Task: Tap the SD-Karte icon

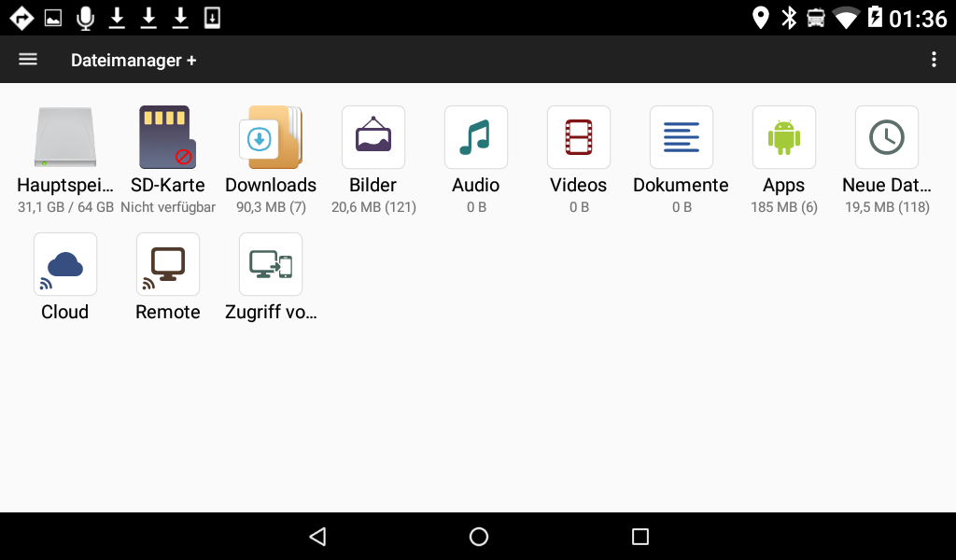Action: (x=168, y=138)
